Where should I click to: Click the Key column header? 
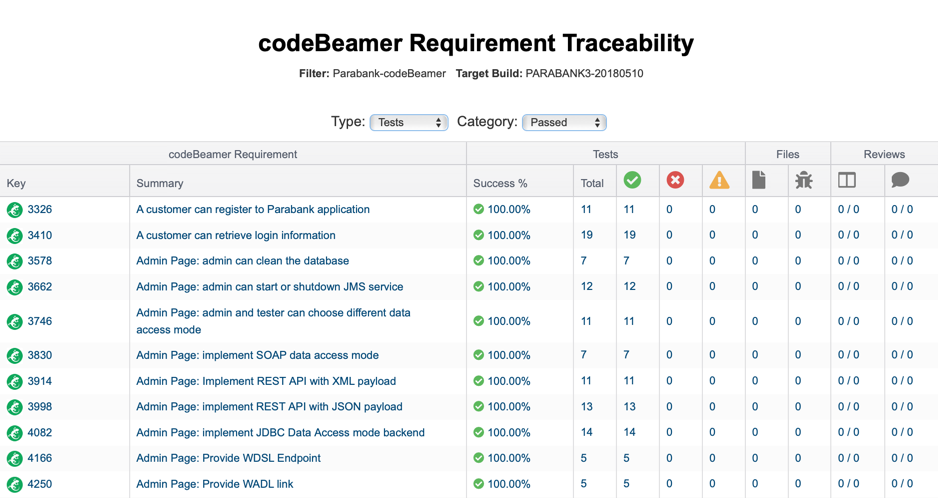pos(16,183)
